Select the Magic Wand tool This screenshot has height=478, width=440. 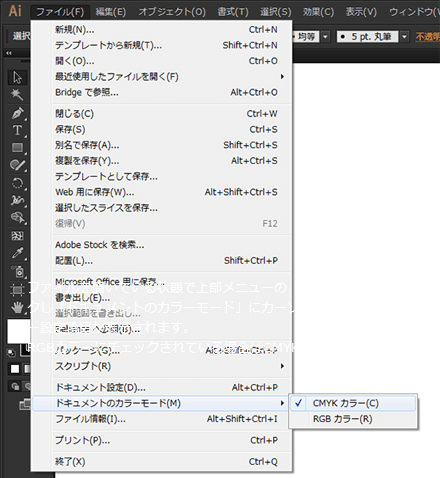click(x=17, y=95)
